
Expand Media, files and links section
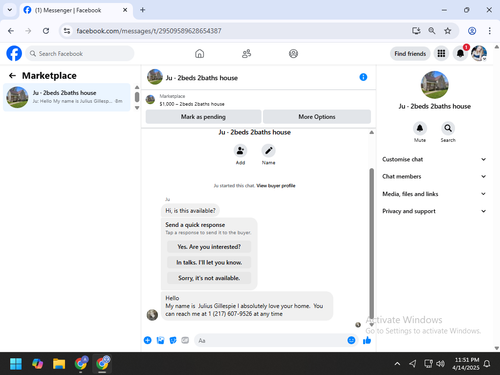click(x=434, y=194)
